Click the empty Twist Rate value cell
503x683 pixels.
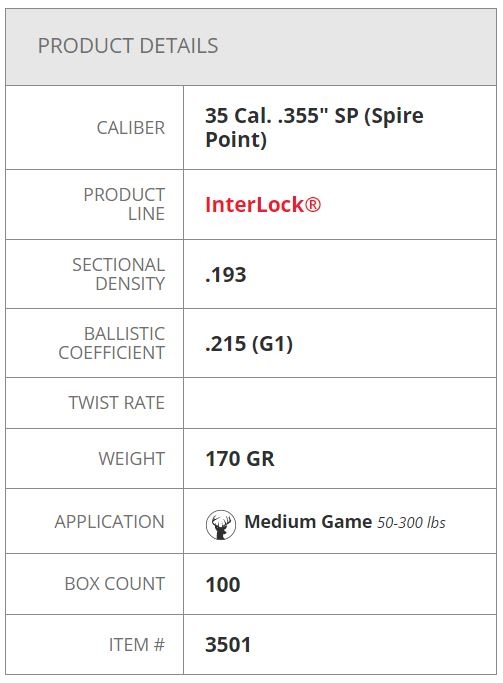point(340,403)
